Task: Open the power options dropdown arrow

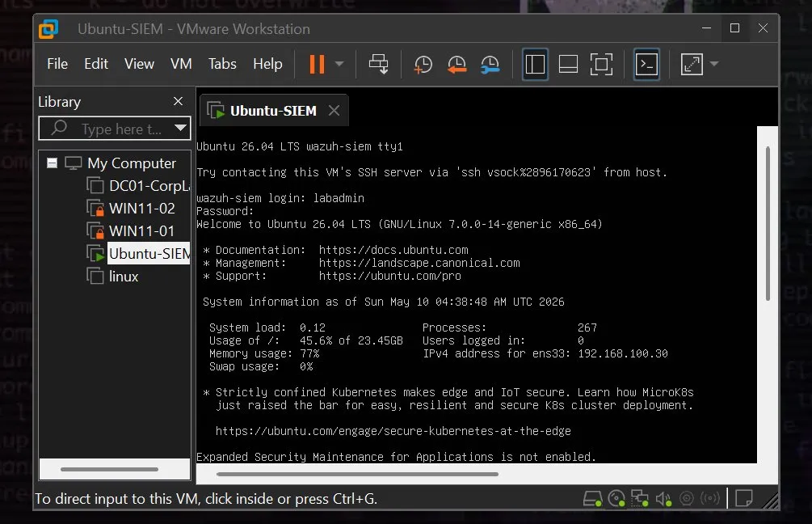Action: [339, 64]
